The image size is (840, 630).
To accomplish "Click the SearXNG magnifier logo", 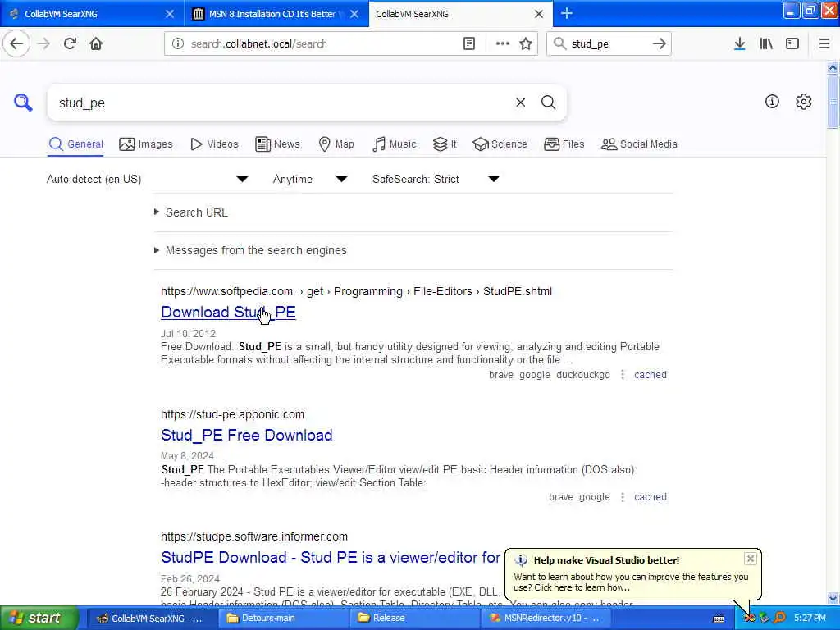I will coord(23,102).
